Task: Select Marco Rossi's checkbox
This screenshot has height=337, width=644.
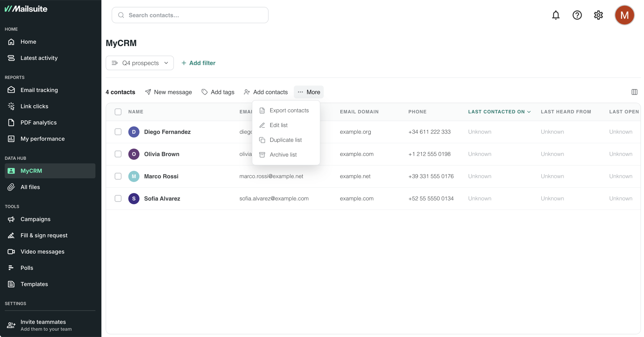Action: (x=118, y=176)
